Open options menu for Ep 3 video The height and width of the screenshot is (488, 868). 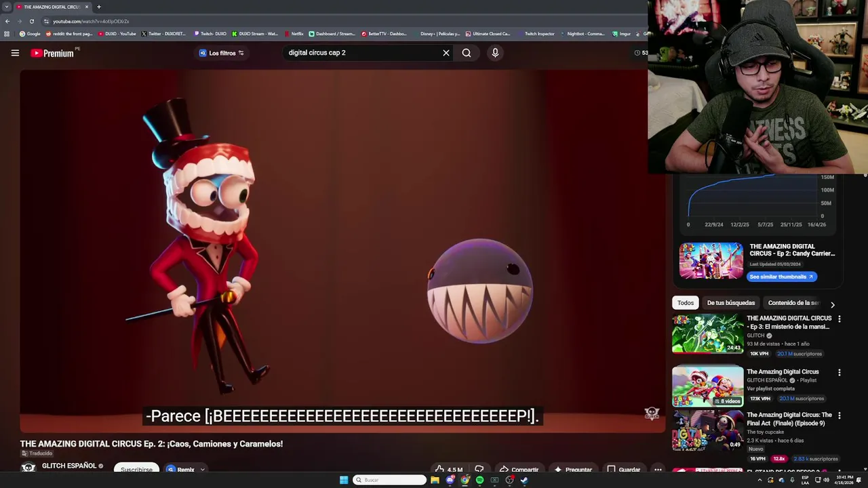(839, 319)
